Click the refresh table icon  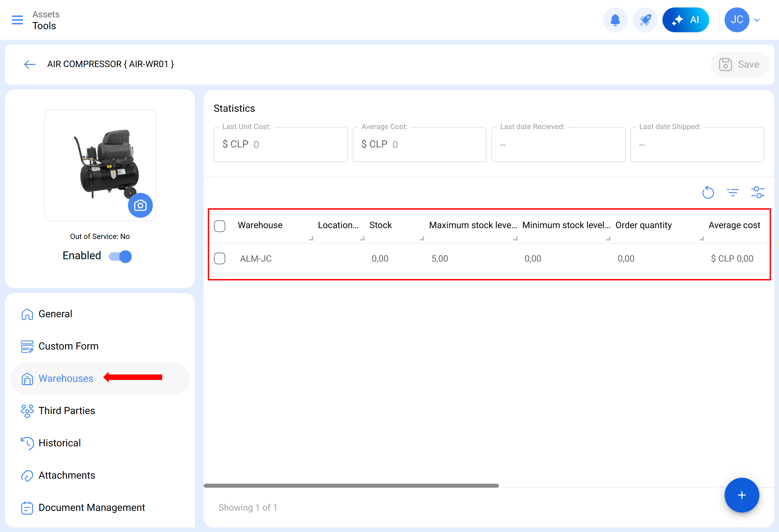[708, 192]
